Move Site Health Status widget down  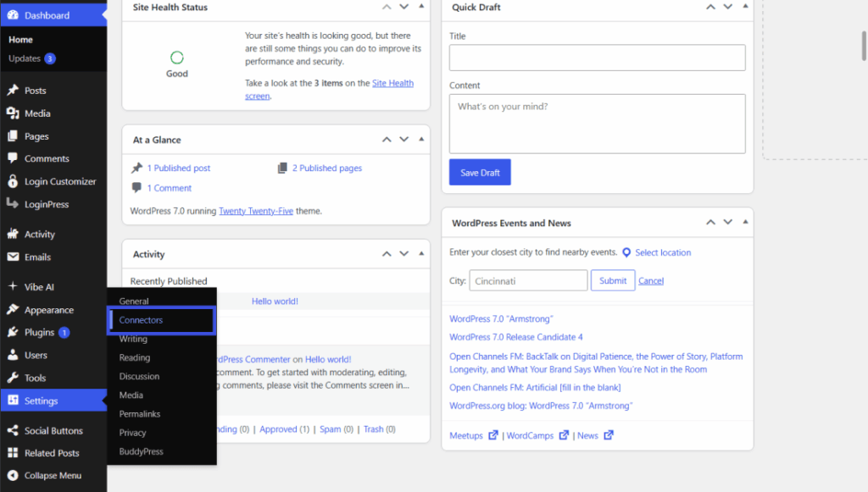(x=404, y=7)
